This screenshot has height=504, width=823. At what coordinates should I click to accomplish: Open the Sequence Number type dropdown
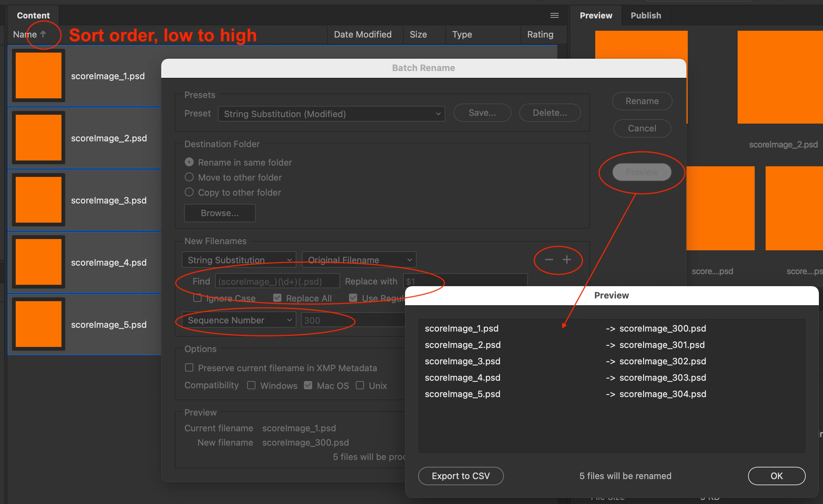coord(239,320)
